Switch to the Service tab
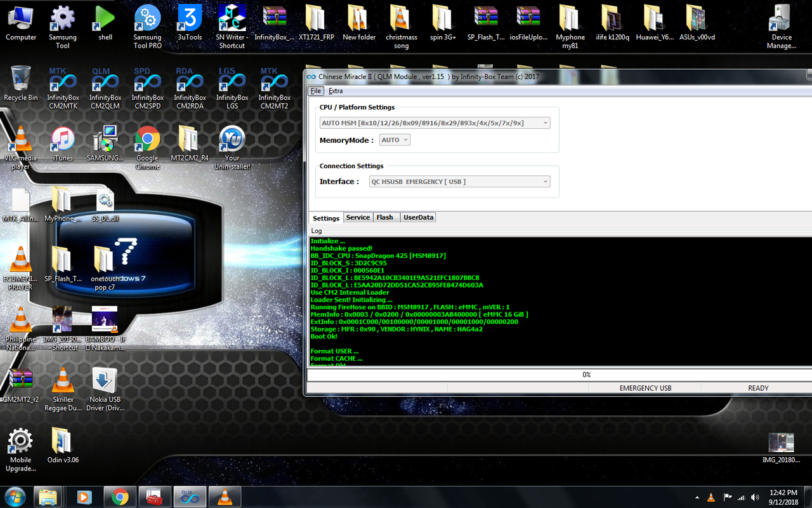 [358, 217]
